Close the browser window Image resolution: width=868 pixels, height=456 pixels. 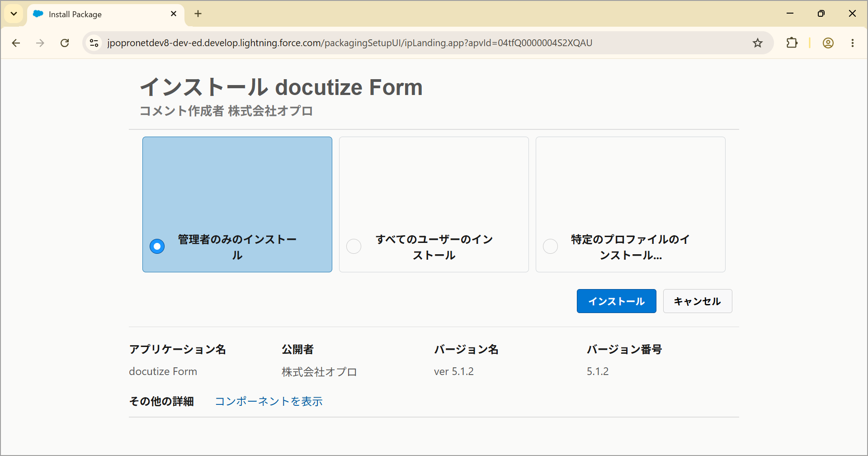pos(852,14)
